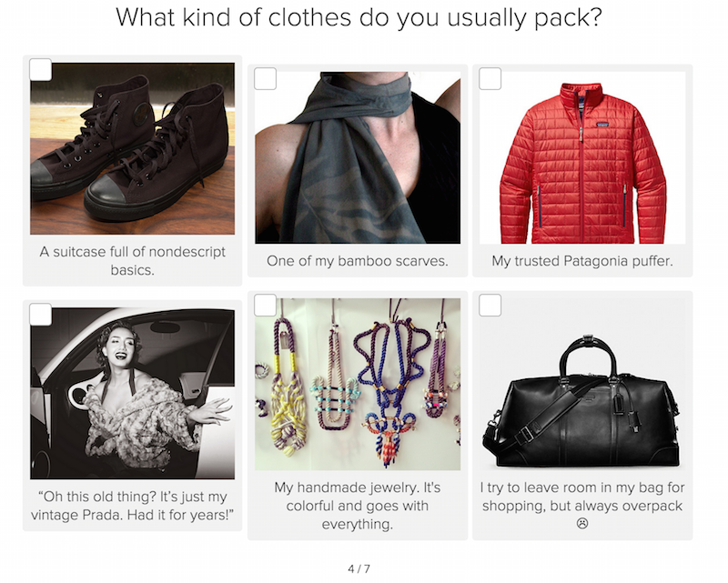
Task: Tick the bamboo scarf option checkbox
Action: pos(265,78)
